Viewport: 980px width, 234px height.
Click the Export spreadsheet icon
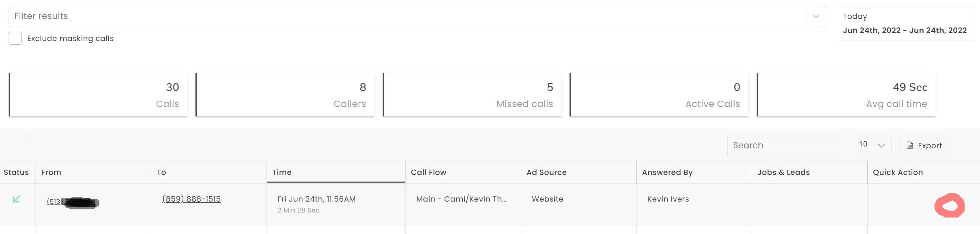pos(909,145)
